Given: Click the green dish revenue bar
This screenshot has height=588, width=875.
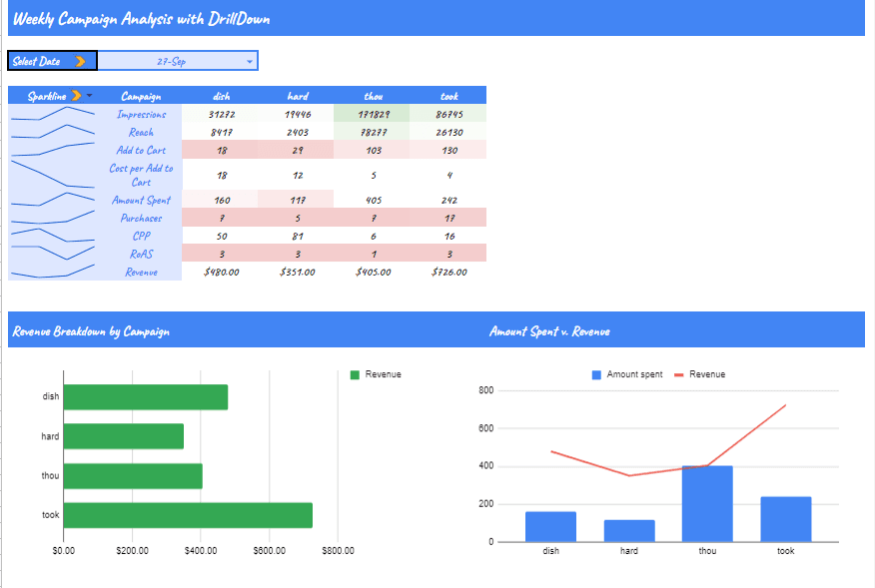Looking at the screenshot, I should pyautogui.click(x=146, y=396).
